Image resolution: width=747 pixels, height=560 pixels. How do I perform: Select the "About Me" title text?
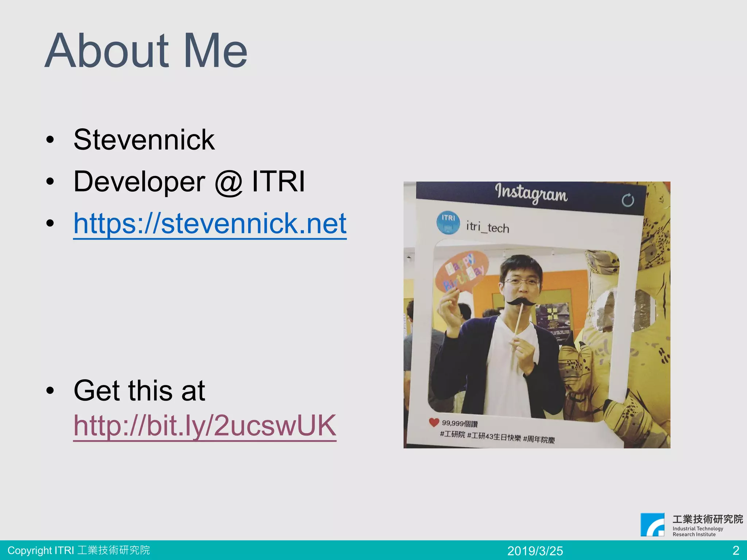(146, 50)
